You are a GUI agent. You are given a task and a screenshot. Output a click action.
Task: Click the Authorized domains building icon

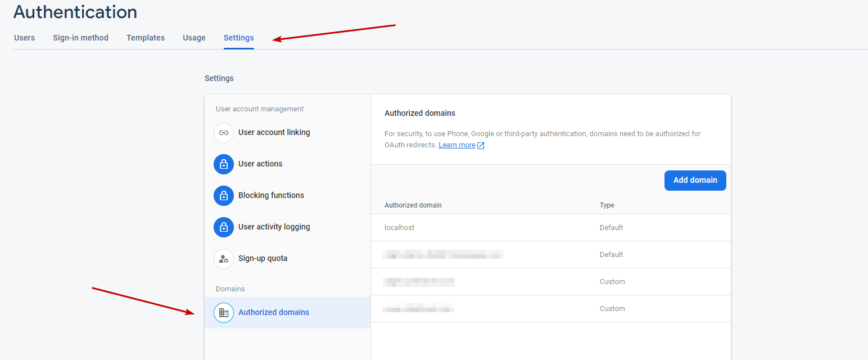[224, 313]
